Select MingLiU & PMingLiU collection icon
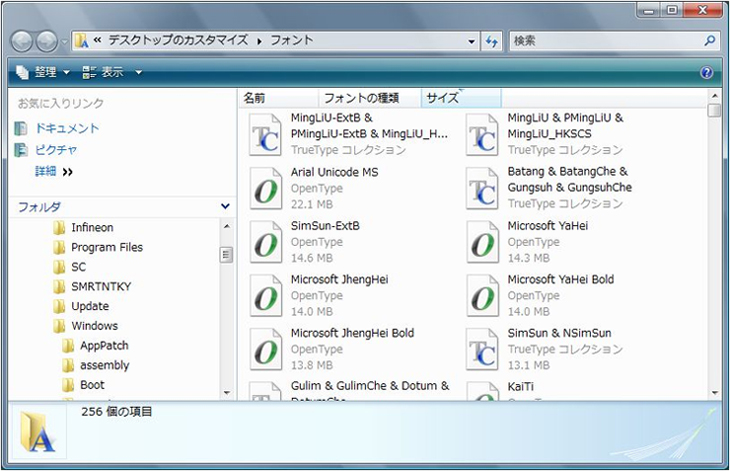Image resolution: width=730 pixels, height=471 pixels. [482, 135]
